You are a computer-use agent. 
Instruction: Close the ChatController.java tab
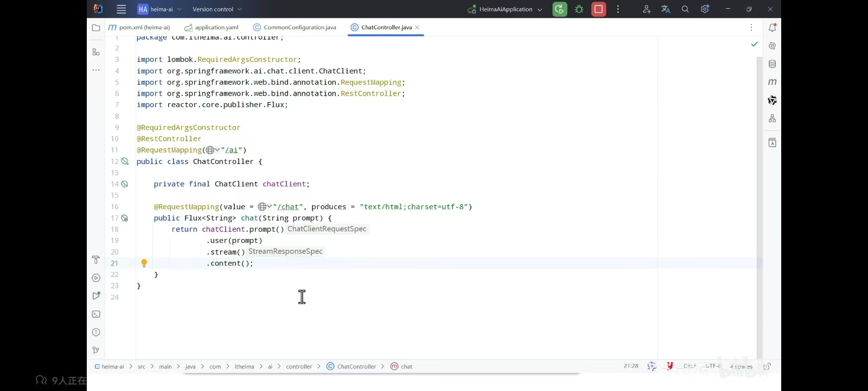[x=417, y=27]
